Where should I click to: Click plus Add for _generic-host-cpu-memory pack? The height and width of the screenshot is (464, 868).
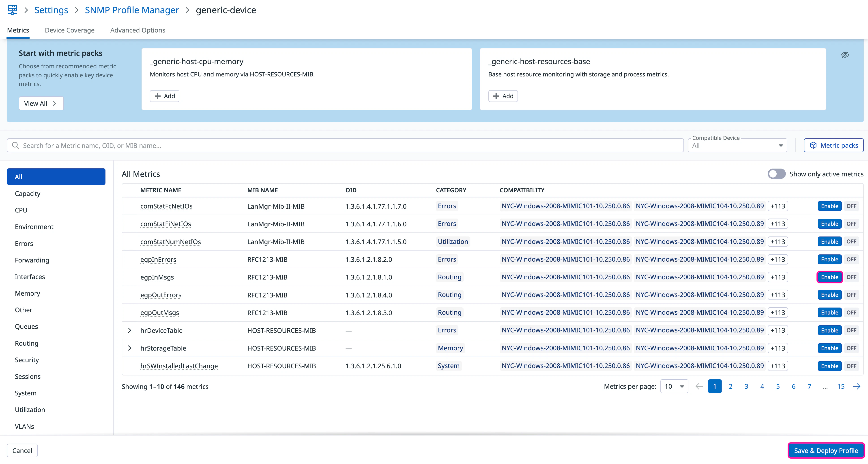pos(164,96)
